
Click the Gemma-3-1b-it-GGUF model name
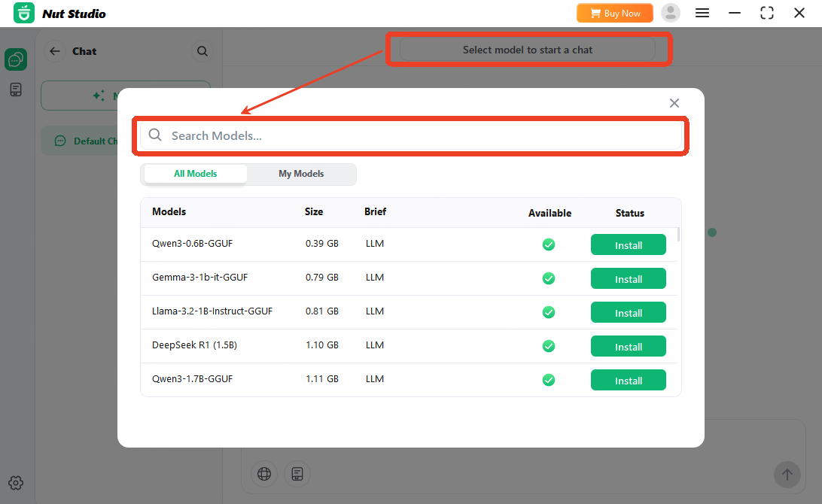199,278
